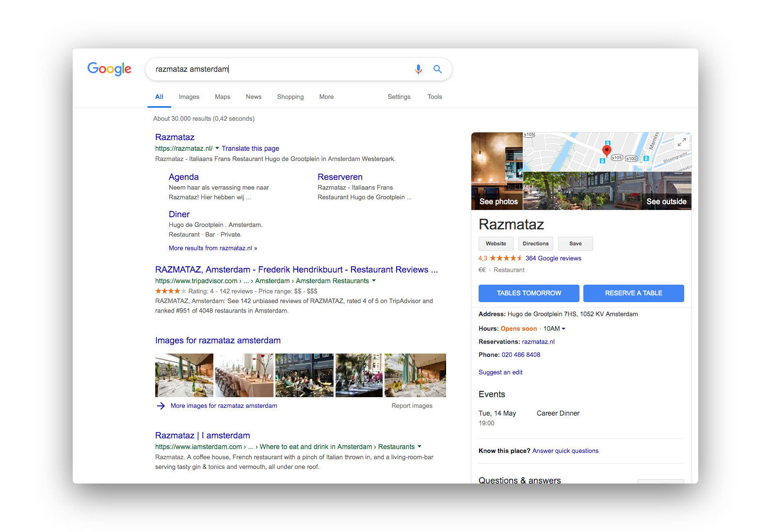
Task: Open third image thumbnail of outdoor terrace
Action: [x=305, y=375]
